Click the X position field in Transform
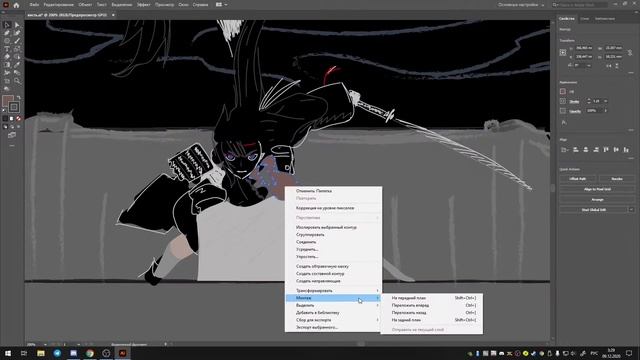640x360 pixels. click(584, 48)
